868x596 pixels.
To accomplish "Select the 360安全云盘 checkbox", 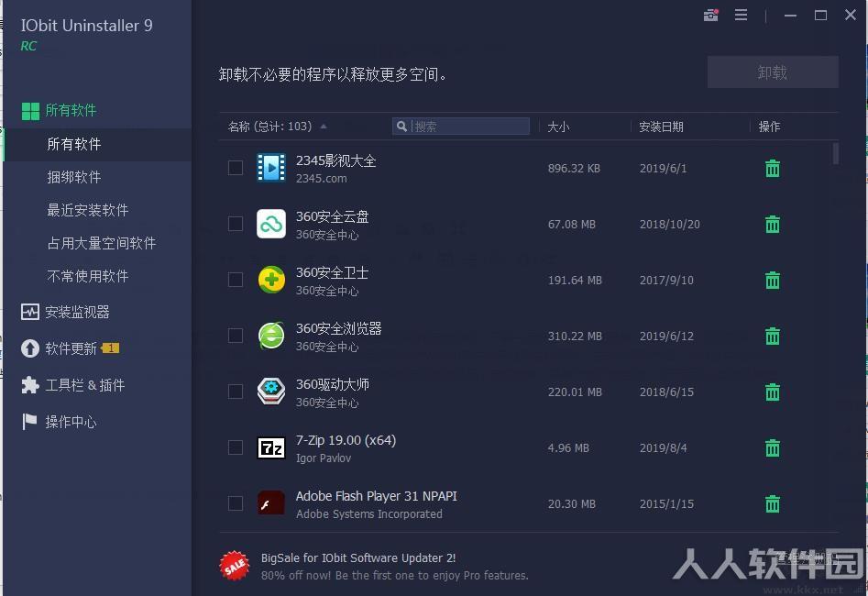I will pyautogui.click(x=236, y=224).
